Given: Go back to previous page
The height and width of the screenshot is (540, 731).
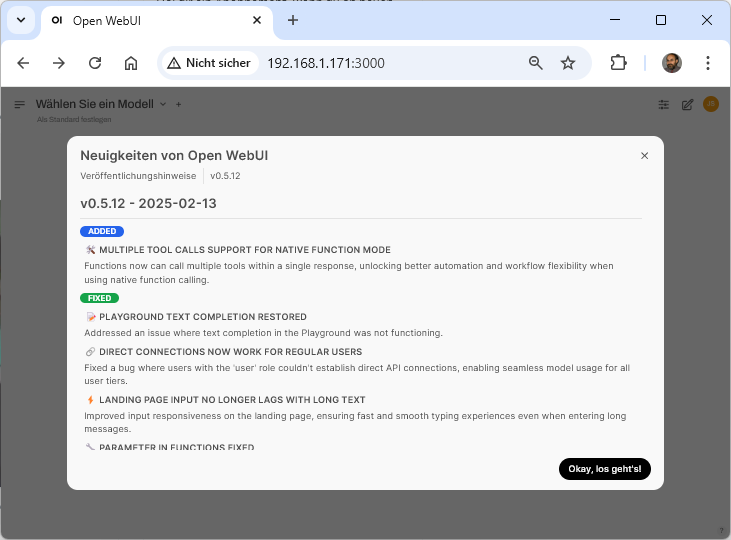Looking at the screenshot, I should [x=23, y=63].
